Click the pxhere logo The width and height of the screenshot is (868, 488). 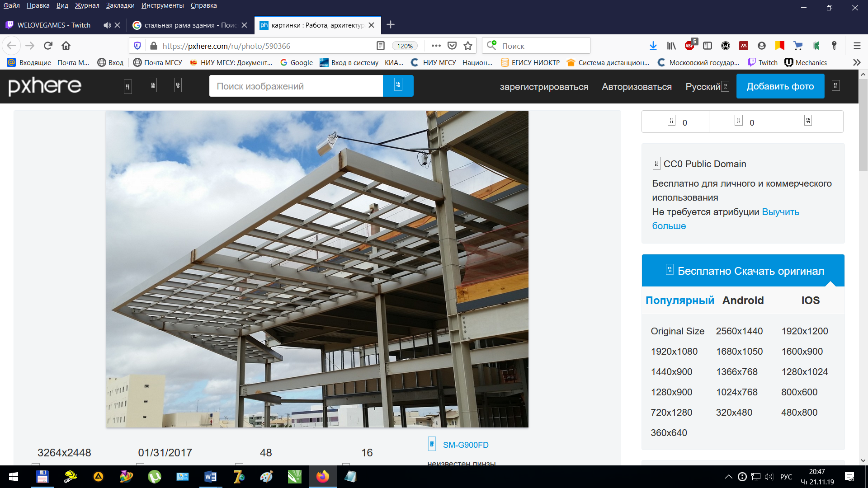45,86
